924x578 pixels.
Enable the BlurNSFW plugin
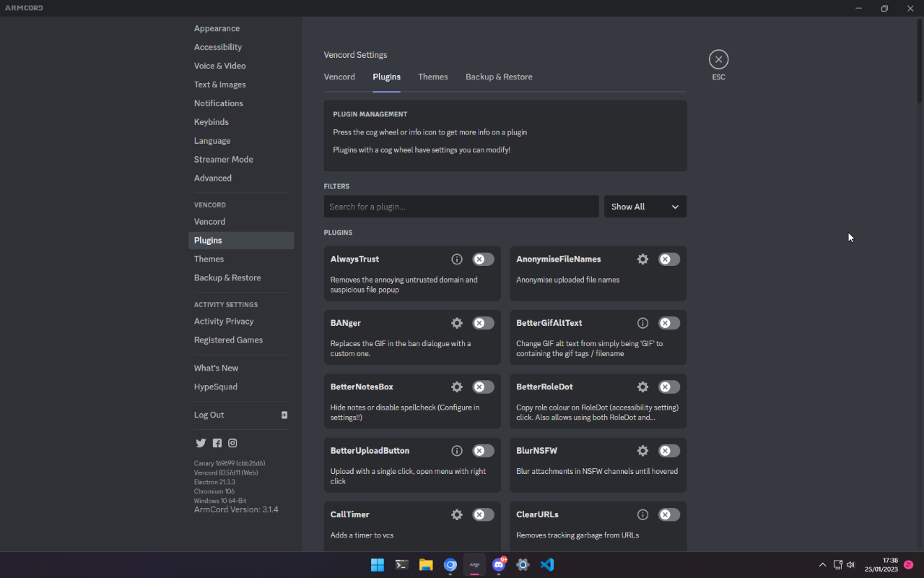coord(668,450)
